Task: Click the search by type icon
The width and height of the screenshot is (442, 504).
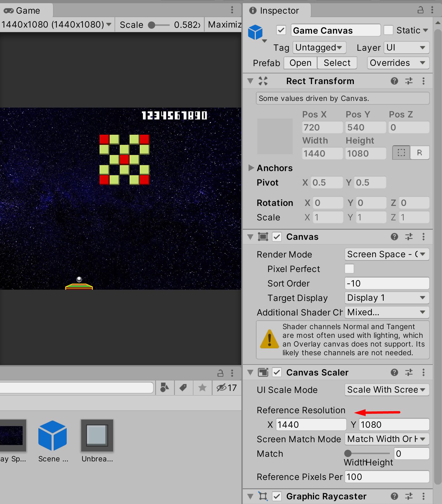Action: (x=165, y=388)
